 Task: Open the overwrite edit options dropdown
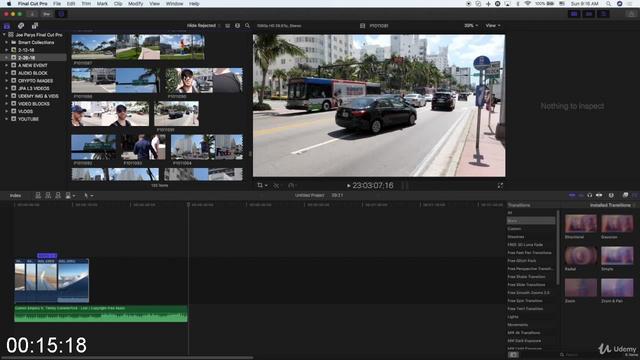(70, 196)
